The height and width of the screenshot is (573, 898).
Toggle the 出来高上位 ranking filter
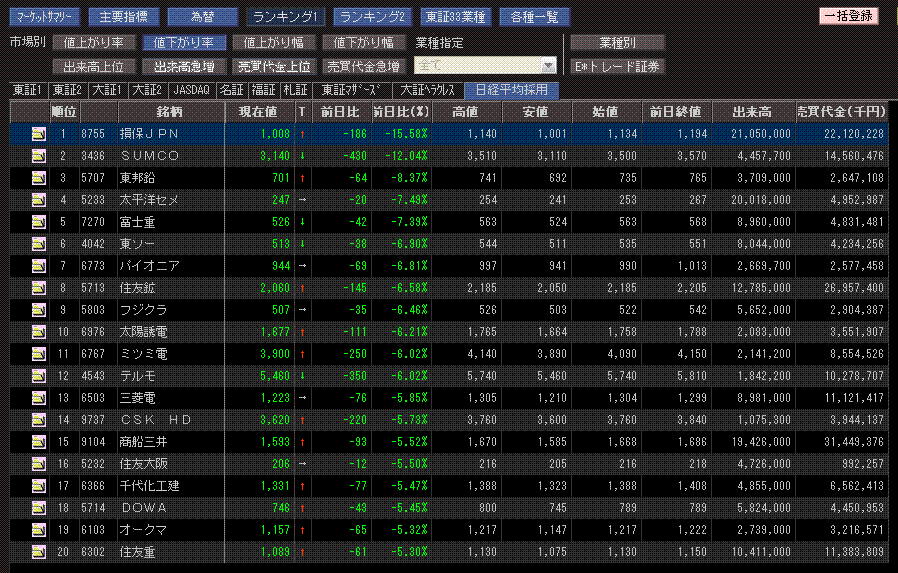(x=93, y=67)
